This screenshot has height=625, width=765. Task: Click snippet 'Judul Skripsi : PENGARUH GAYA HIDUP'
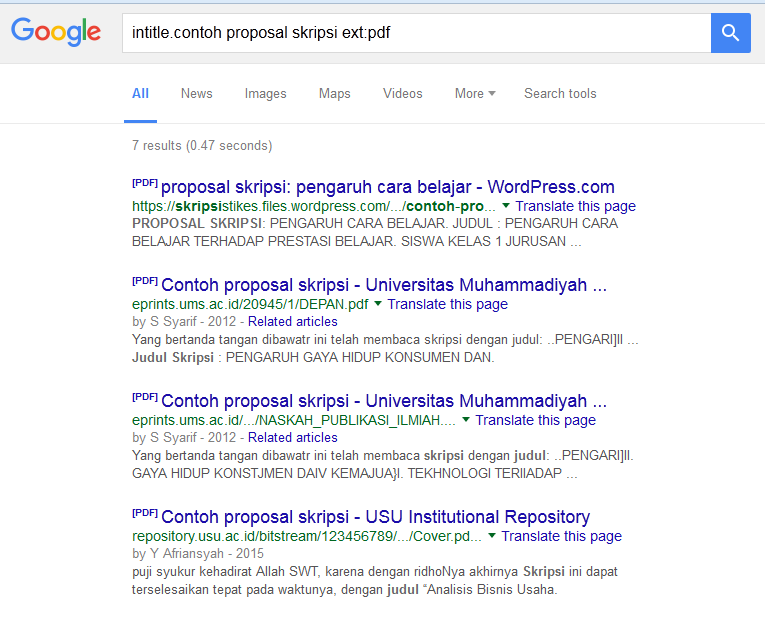313,358
